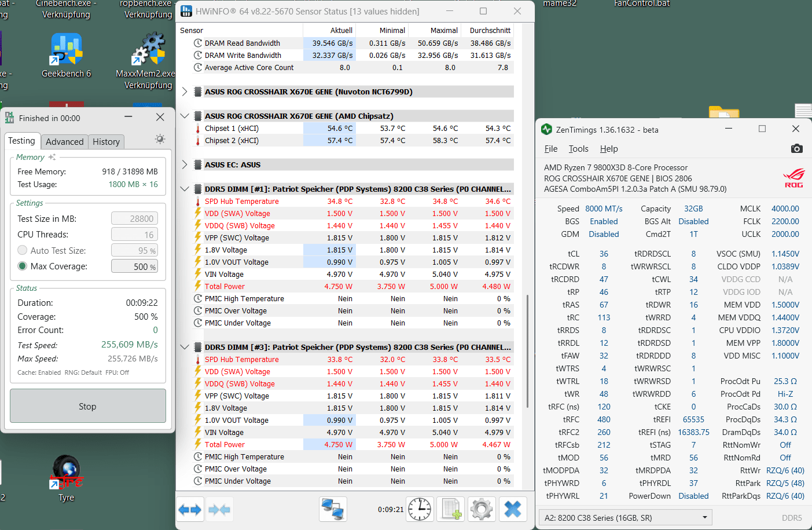Image resolution: width=812 pixels, height=530 pixels.
Task: Select the DRAM Write Bandwidth sensor row
Action: [353, 56]
